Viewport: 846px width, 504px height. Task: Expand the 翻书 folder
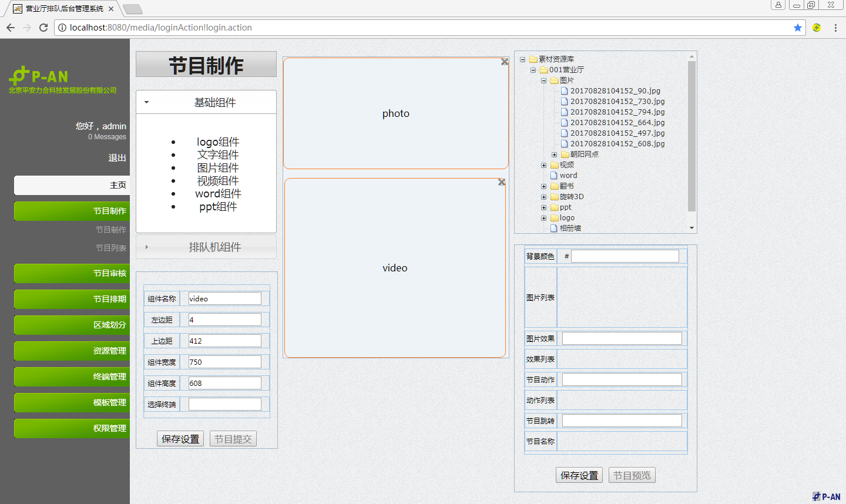543,186
